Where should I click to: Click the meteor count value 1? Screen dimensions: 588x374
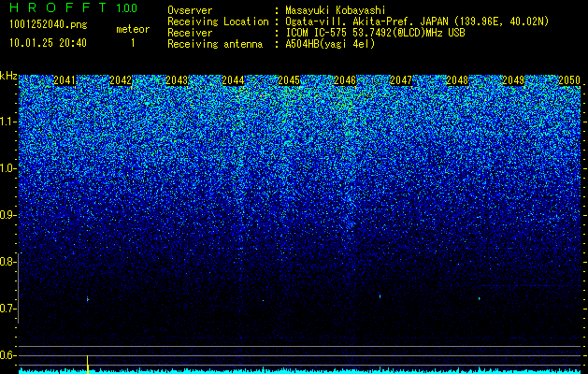coord(133,44)
